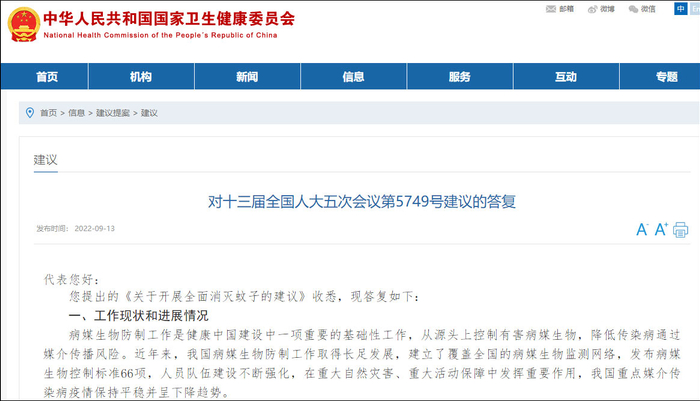Open the 邮箱 mail icon link
This screenshot has width=700, height=401.
click(x=560, y=9)
